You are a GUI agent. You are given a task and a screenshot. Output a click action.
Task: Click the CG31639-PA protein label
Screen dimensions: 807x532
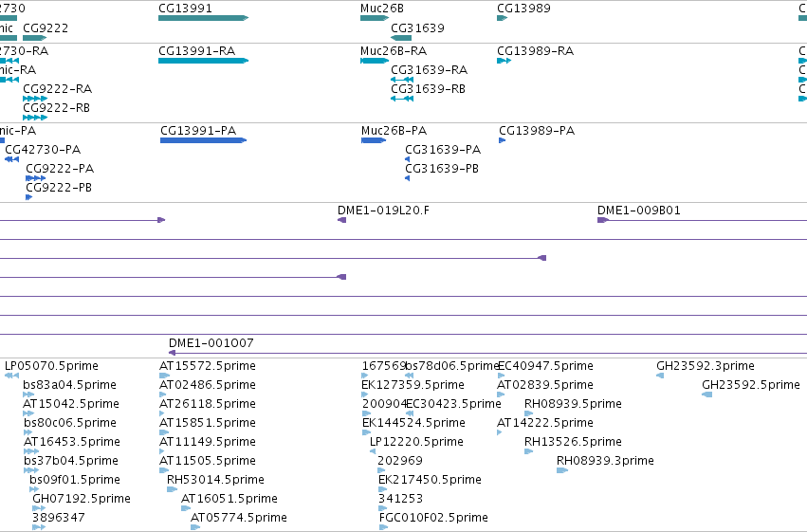[x=443, y=150]
